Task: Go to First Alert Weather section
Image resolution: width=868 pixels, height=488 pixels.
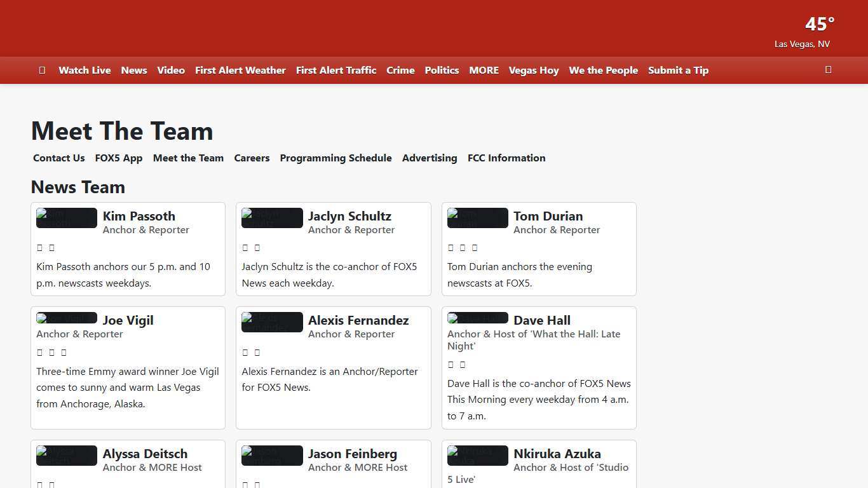Action: (240, 71)
